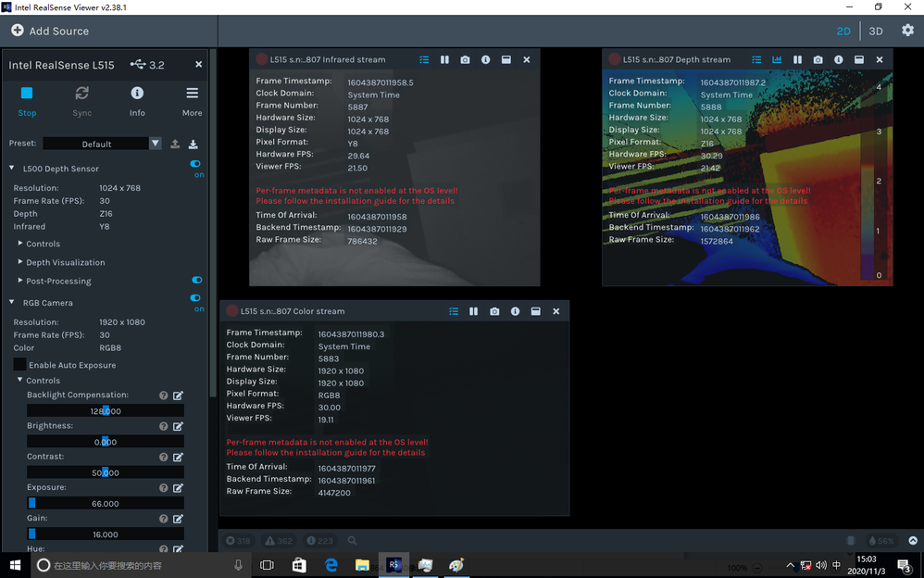Edit the Gain value
This screenshot has width=924, height=578.
point(178,519)
